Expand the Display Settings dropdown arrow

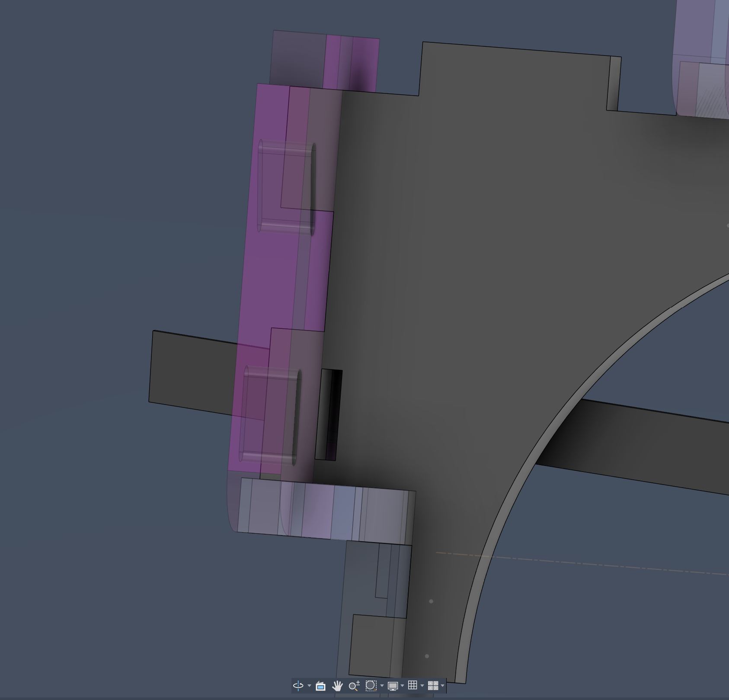pyautogui.click(x=403, y=686)
